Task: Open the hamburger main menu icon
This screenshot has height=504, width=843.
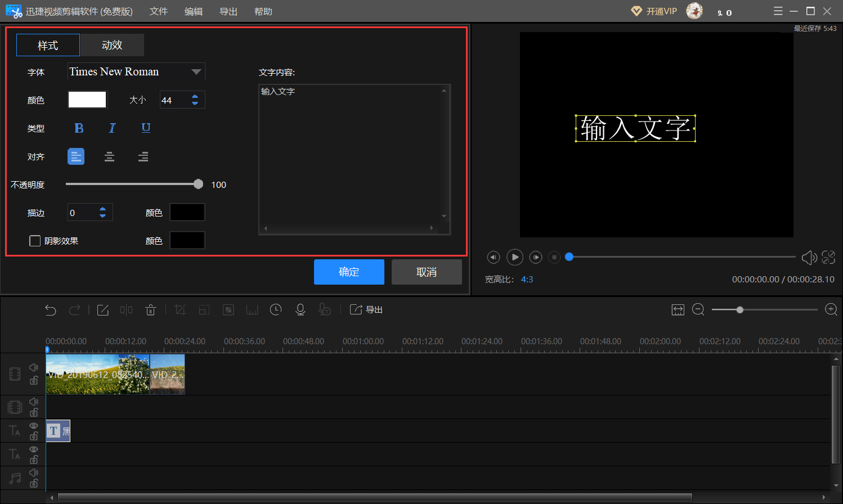Action: click(x=778, y=11)
